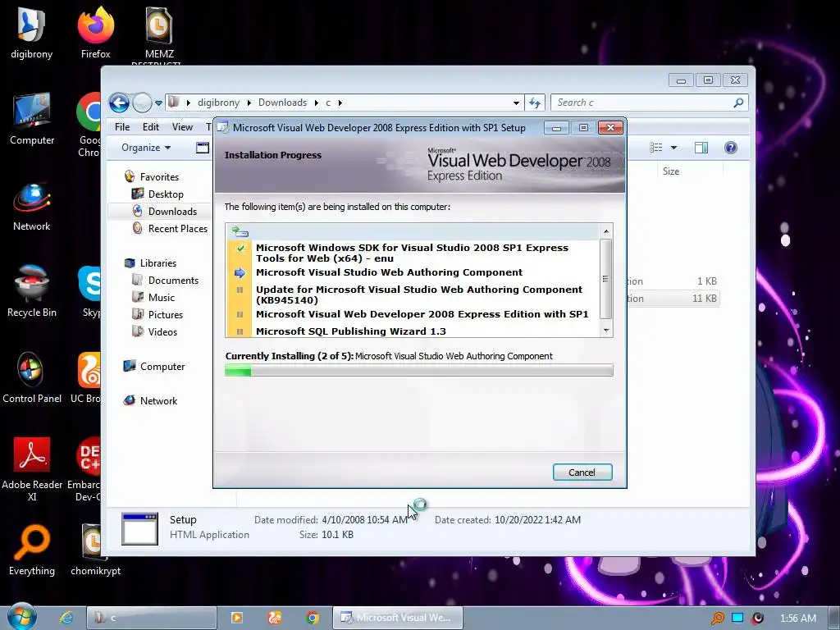Image resolution: width=840 pixels, height=630 pixels.
Task: Toggle the preview pane icon
Action: tap(701, 148)
